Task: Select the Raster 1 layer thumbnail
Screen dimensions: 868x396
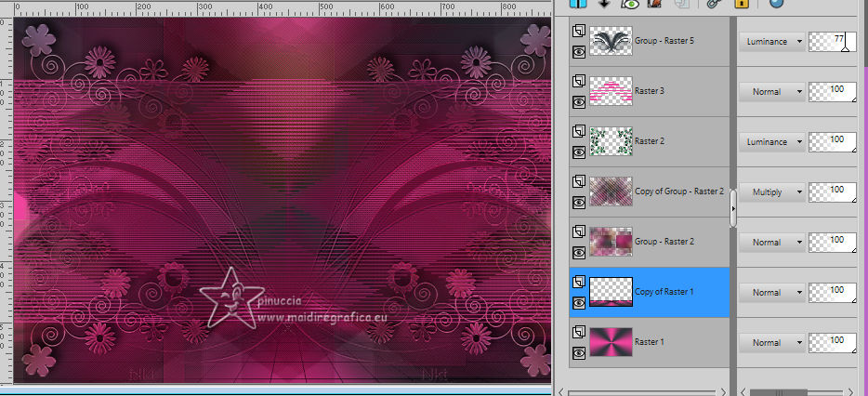Action: (x=612, y=342)
